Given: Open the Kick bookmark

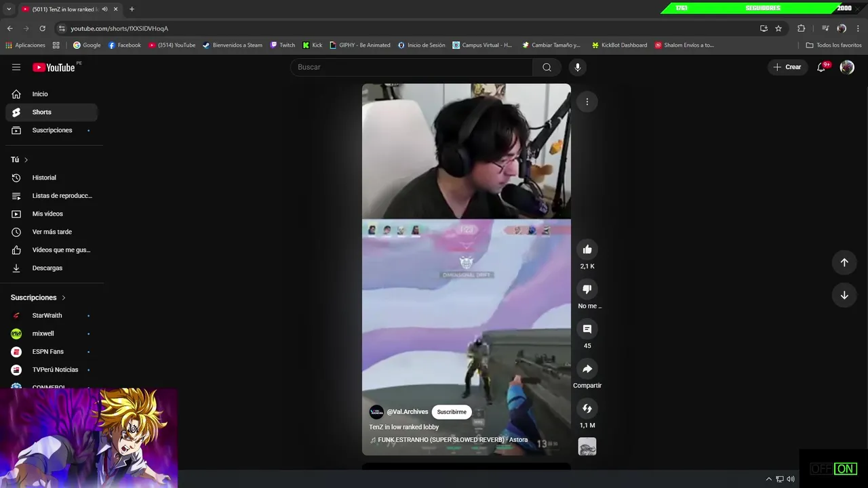Looking at the screenshot, I should [312, 45].
